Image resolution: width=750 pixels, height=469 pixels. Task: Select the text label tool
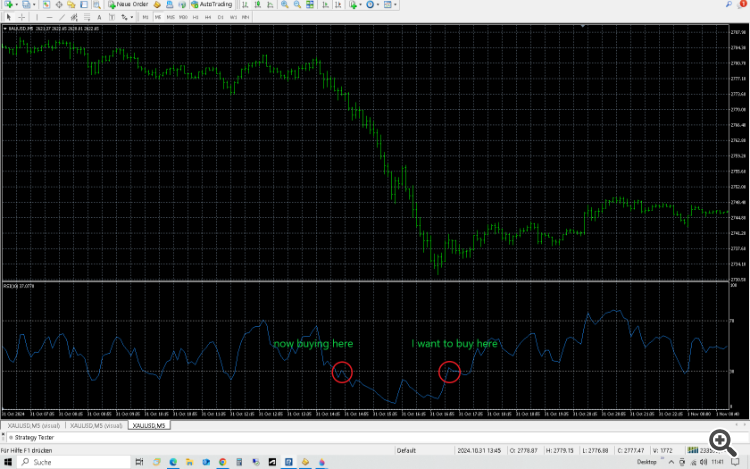(112, 17)
